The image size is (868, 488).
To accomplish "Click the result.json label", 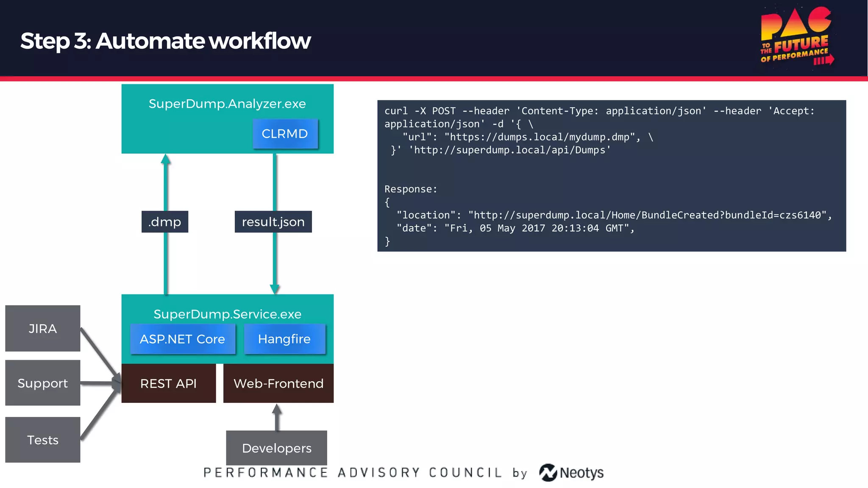I will pos(273,222).
